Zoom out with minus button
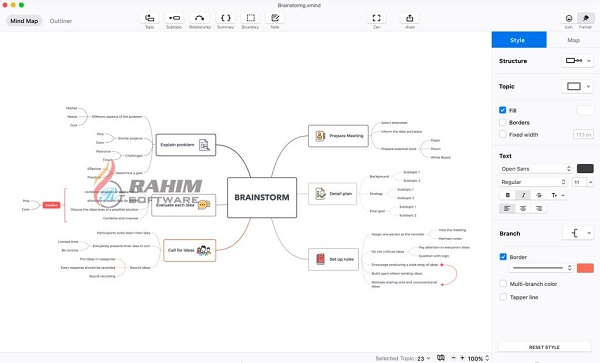This screenshot has height=363, width=600. pos(453,358)
